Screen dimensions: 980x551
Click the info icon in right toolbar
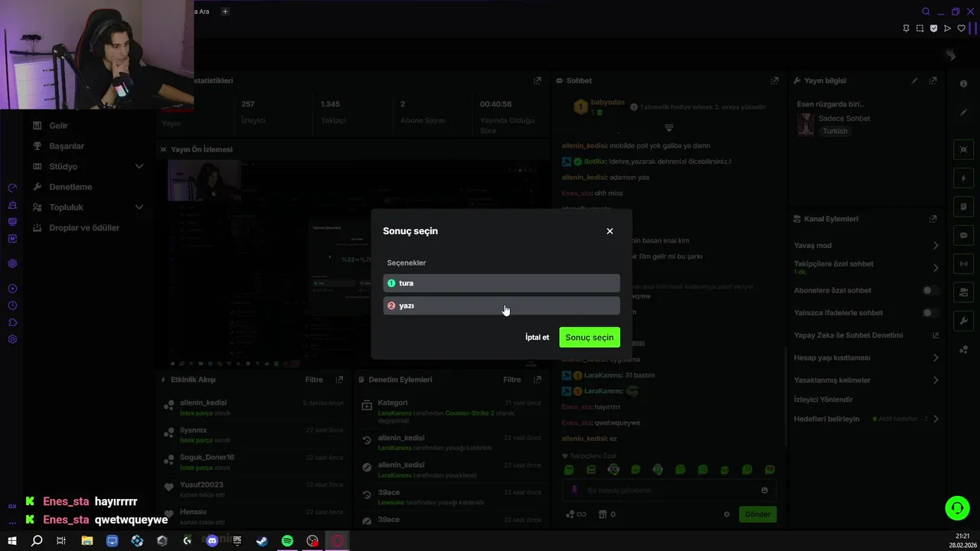tap(963, 84)
